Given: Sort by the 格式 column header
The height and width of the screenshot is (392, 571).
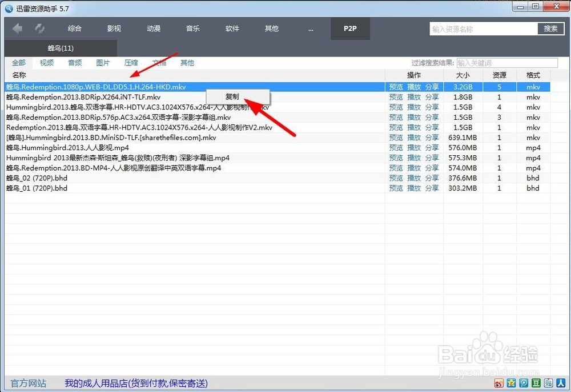Looking at the screenshot, I should pyautogui.click(x=533, y=75).
